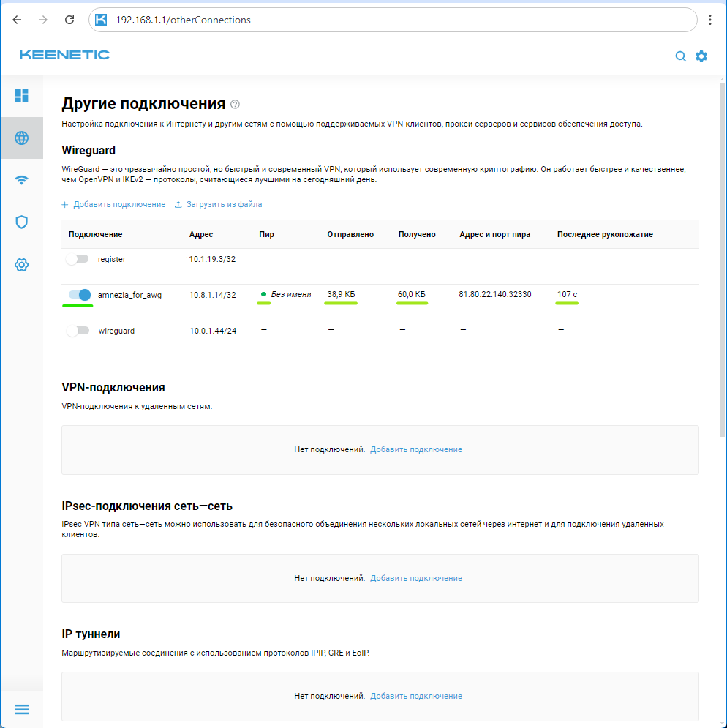Select the Internet globe sidebar icon

point(22,138)
